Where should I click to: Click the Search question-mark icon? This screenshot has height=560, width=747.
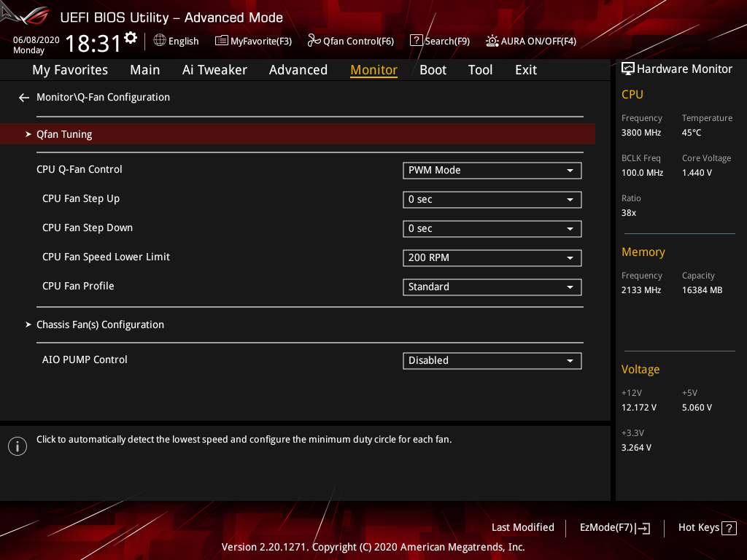[416, 41]
